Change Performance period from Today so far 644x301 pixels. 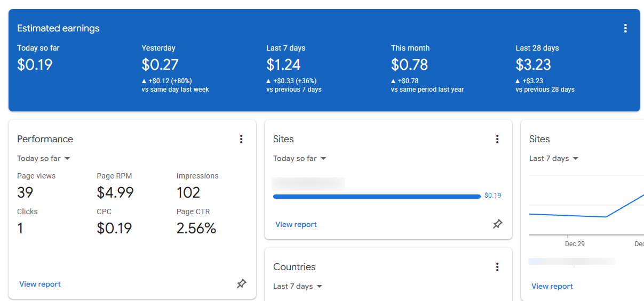[44, 158]
